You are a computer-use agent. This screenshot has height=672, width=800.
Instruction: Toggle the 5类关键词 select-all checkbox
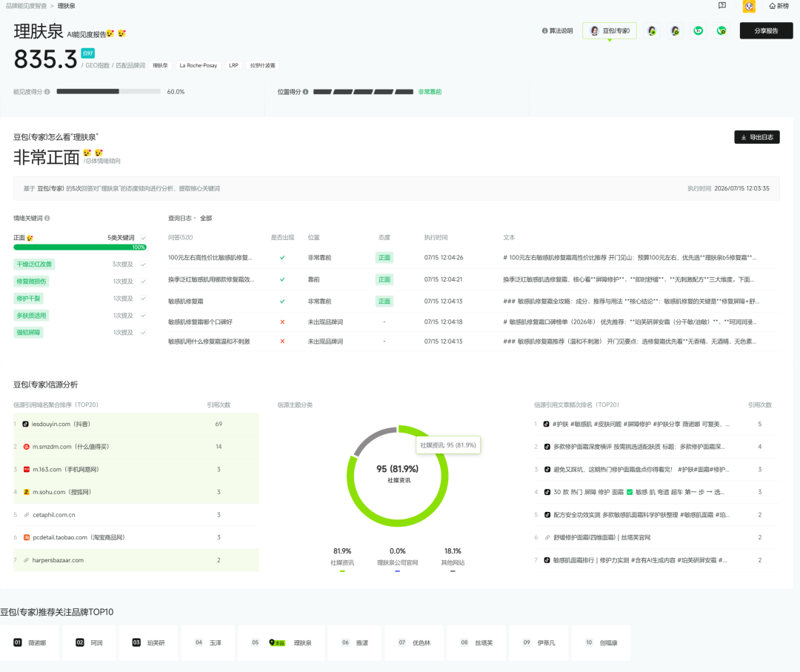point(144,238)
